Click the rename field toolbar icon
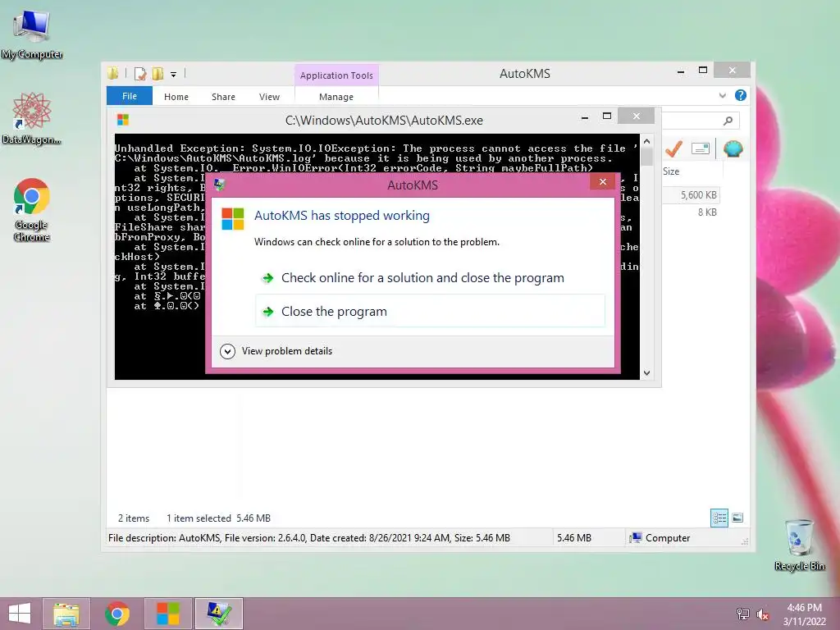The height and width of the screenshot is (630, 840). 701,148
